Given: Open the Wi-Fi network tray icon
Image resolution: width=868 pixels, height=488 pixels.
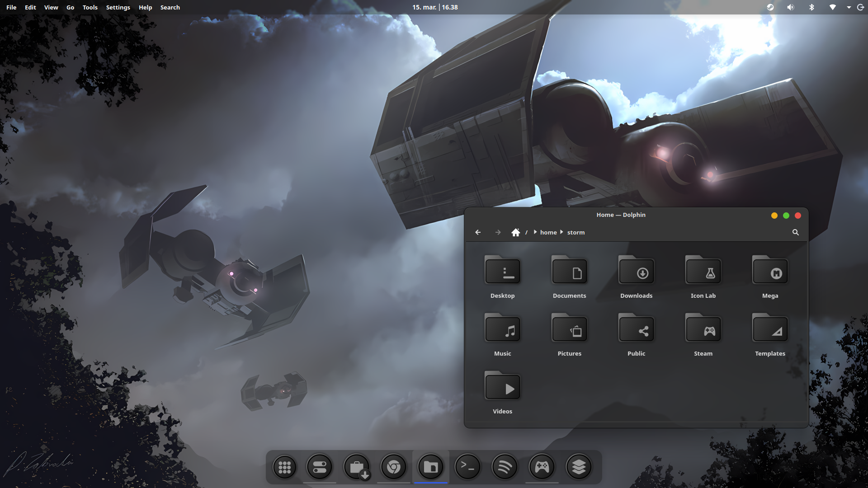Looking at the screenshot, I should 832,7.
